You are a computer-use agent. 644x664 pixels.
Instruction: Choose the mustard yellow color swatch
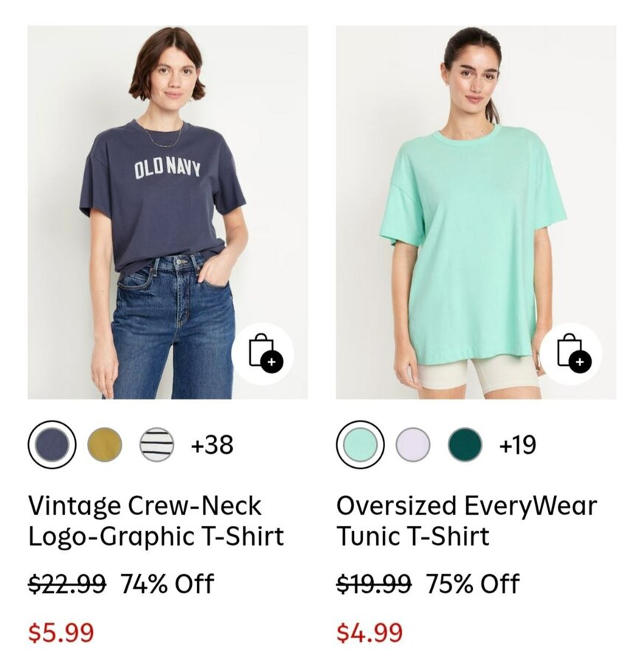(105, 445)
